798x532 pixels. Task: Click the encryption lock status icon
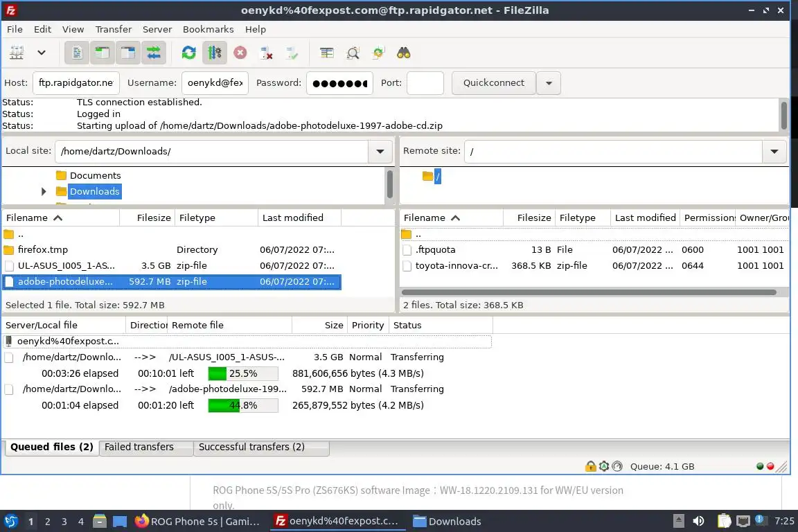coord(590,466)
